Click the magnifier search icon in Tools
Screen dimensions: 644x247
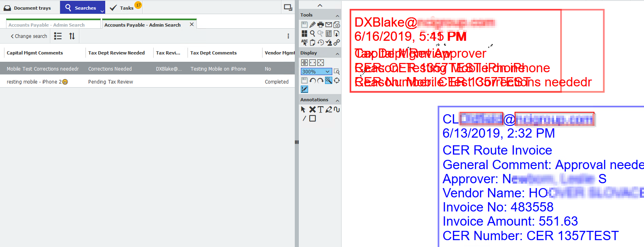(x=313, y=34)
